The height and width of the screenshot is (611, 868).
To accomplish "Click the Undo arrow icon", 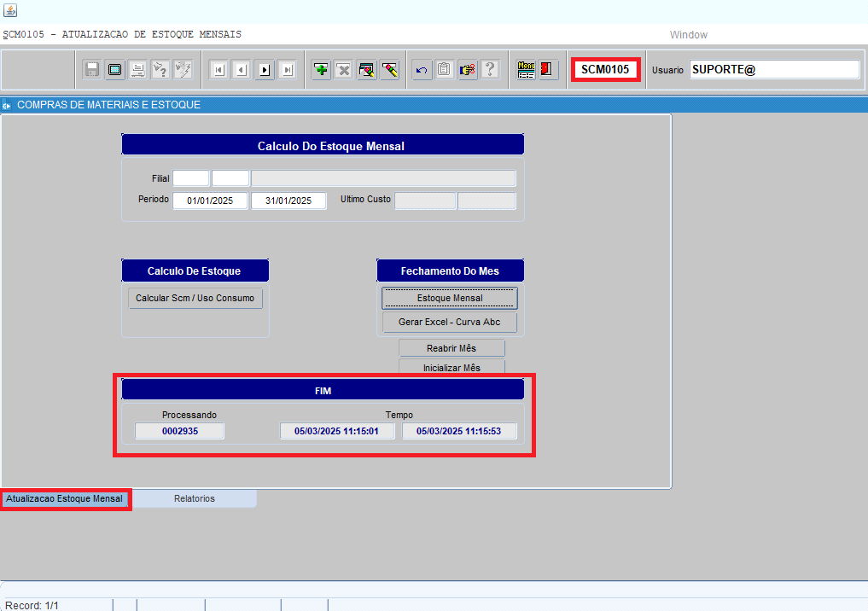I will (x=422, y=70).
